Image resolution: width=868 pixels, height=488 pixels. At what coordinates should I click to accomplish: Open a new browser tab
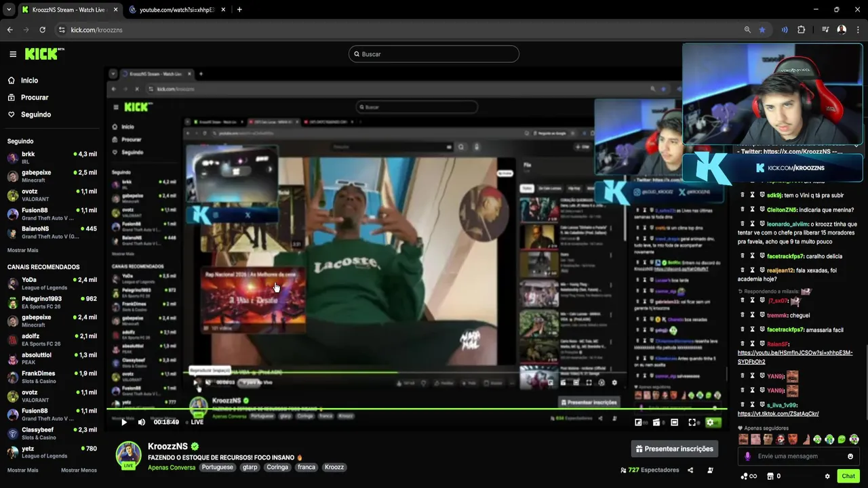pyautogui.click(x=239, y=10)
